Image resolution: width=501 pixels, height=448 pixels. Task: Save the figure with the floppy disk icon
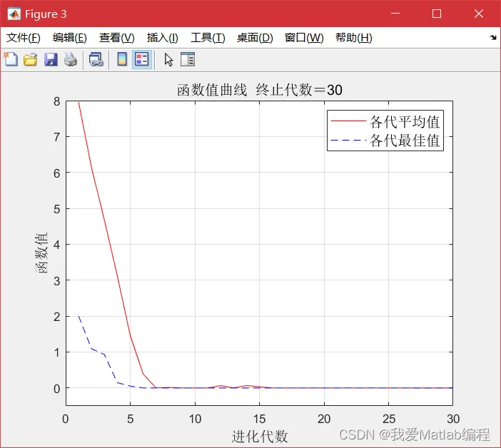click(51, 60)
